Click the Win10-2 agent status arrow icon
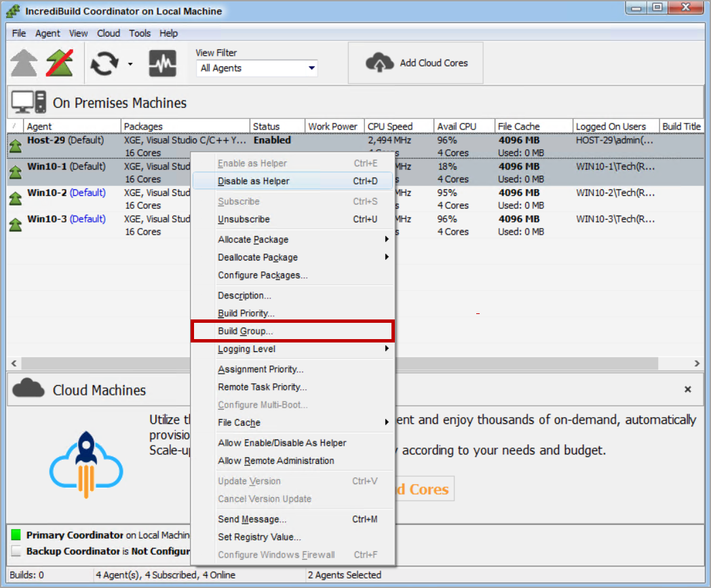This screenshot has width=711, height=588. coord(15,198)
